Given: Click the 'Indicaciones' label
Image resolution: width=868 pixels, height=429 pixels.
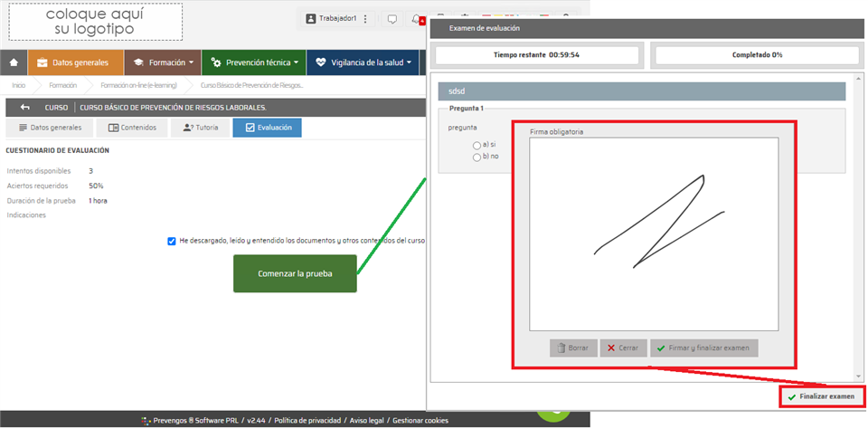Looking at the screenshot, I should click(x=26, y=215).
